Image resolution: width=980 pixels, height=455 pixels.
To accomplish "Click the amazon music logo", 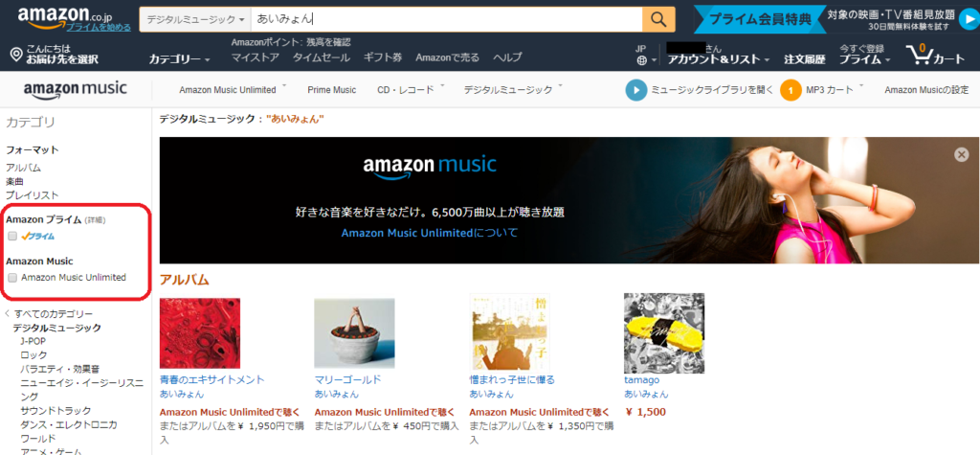I will pyautogui.click(x=76, y=89).
